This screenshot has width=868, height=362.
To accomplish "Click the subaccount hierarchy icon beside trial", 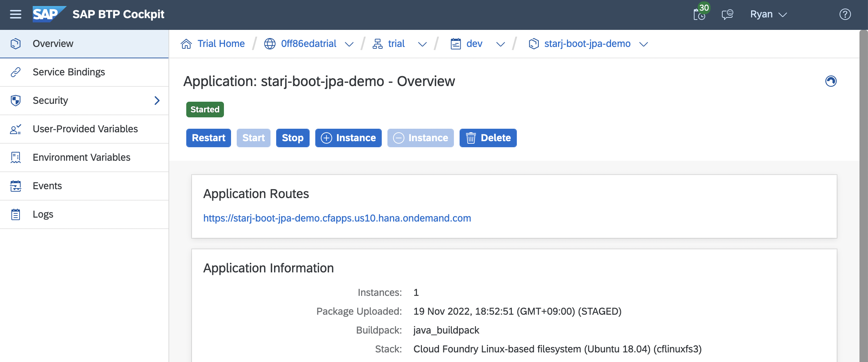I will point(377,44).
